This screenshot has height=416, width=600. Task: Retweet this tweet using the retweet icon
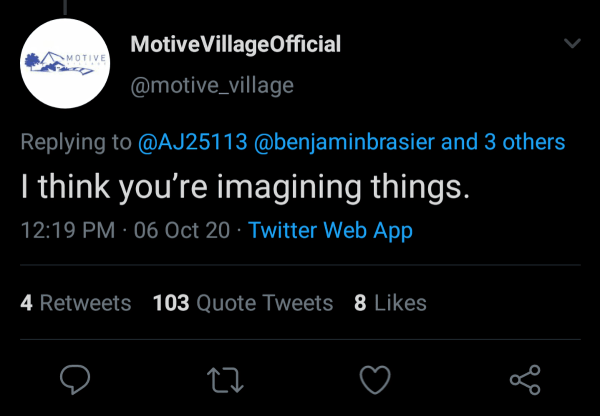pos(225,379)
